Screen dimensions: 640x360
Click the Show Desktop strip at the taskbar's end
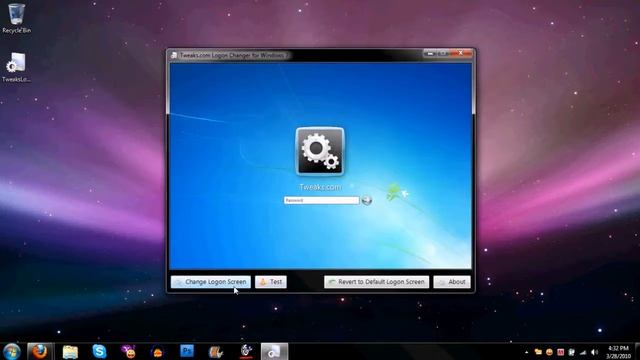click(x=637, y=351)
